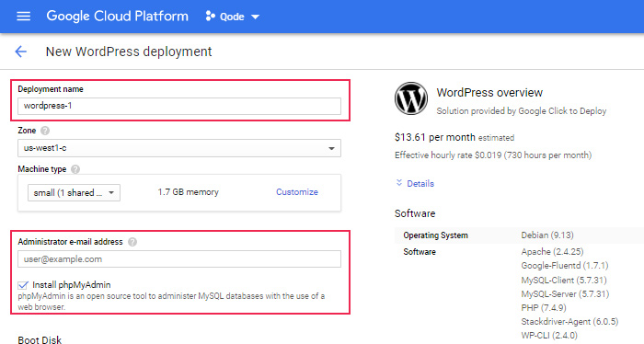Click the Machine type help icon

(75, 169)
